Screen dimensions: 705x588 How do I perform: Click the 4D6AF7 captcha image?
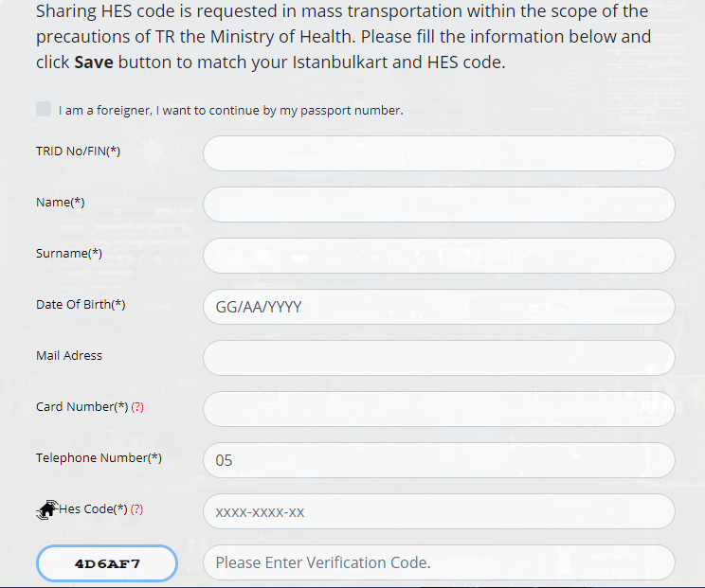coord(107,563)
